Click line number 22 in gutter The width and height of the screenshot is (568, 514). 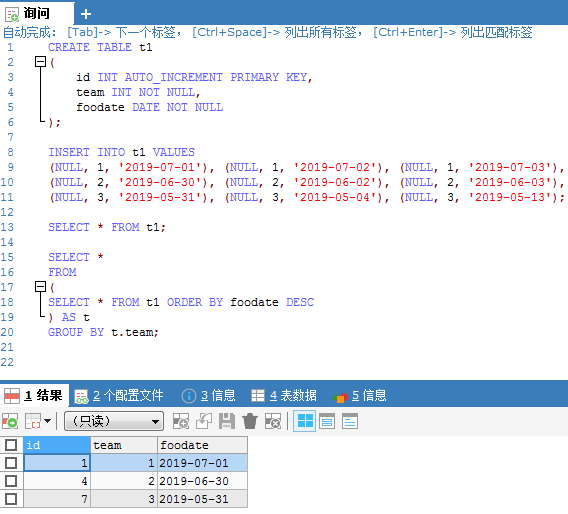pyautogui.click(x=7, y=362)
